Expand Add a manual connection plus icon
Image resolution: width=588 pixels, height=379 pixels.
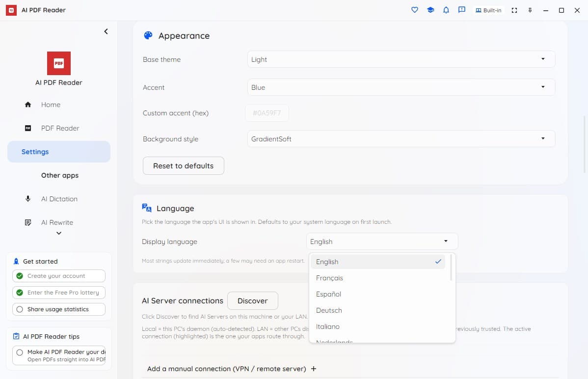tap(314, 369)
